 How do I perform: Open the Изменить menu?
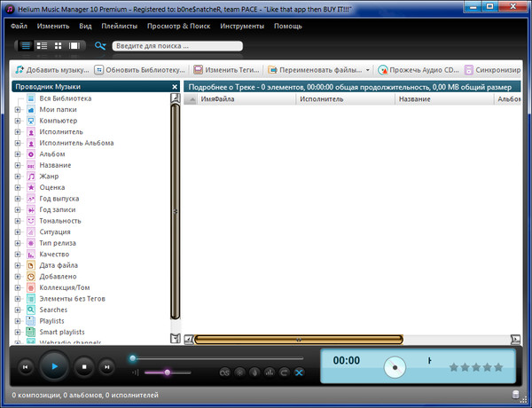pos(53,26)
